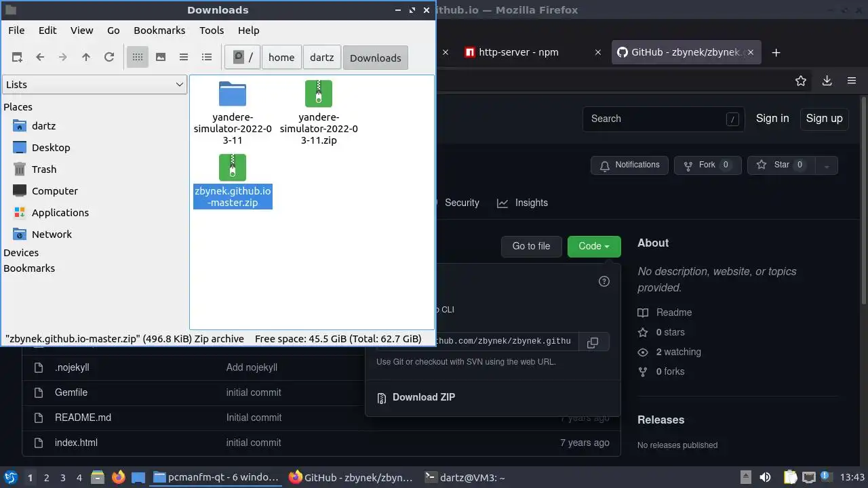This screenshot has height=488, width=868.
Task: Open the View menu
Action: 82,30
